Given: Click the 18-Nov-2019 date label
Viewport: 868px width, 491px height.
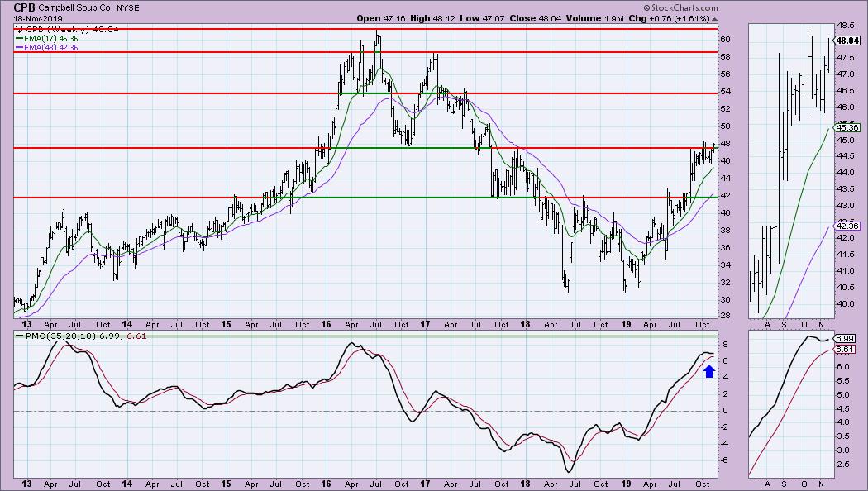Looking at the screenshot, I should pyautogui.click(x=38, y=18).
